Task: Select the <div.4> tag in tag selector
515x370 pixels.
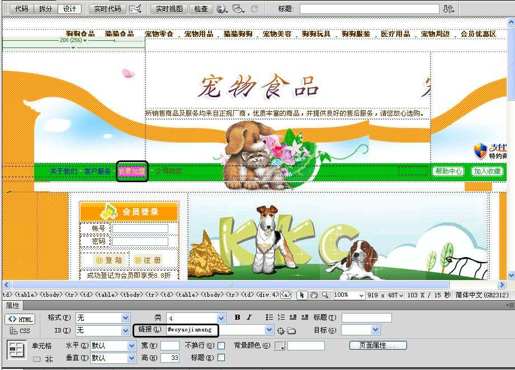Action: point(268,295)
